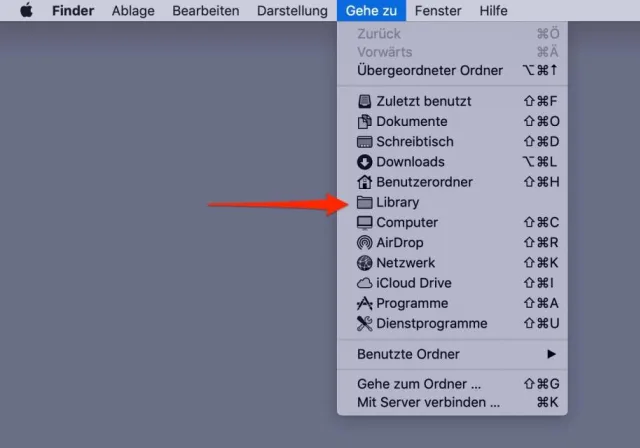This screenshot has height=448, width=640.
Task: Click the Dienstprogramme tools icon
Action: [x=365, y=323]
